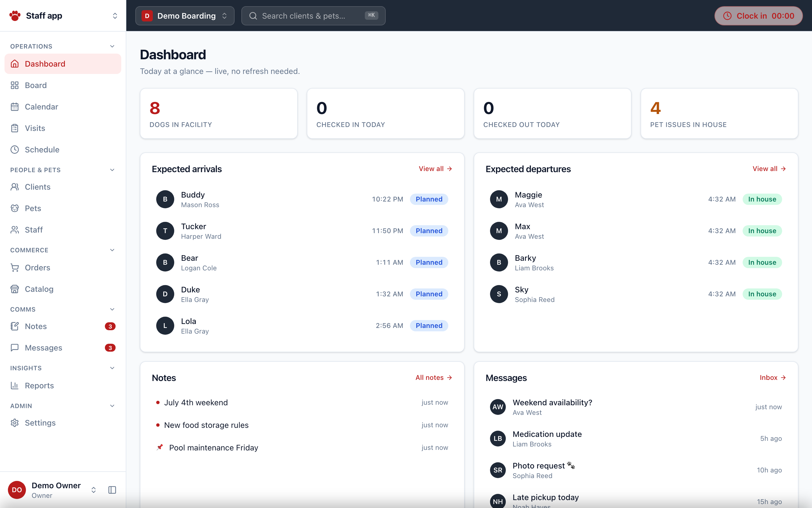Image resolution: width=812 pixels, height=508 pixels.
Task: Click the sidebar collapse panel icon
Action: click(x=112, y=490)
